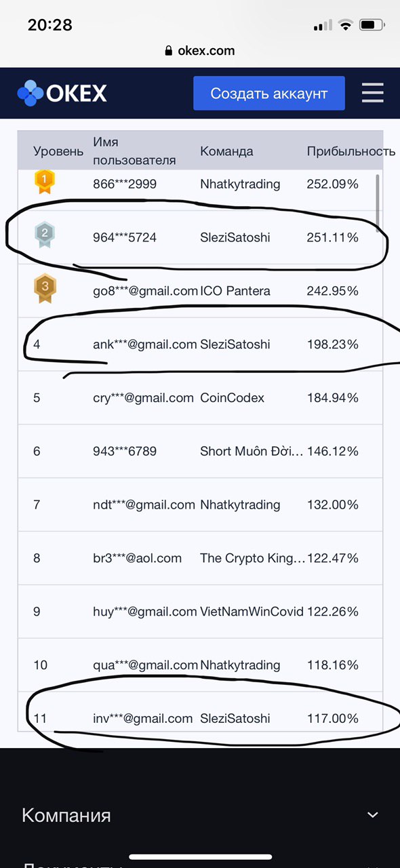Tap the Wi-Fi status icon

point(346,25)
